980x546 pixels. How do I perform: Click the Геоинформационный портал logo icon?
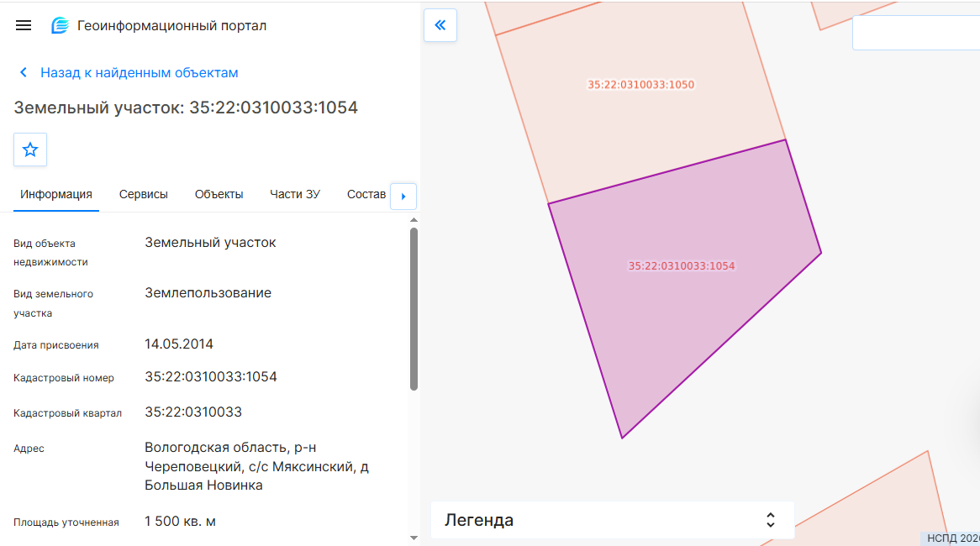(60, 25)
